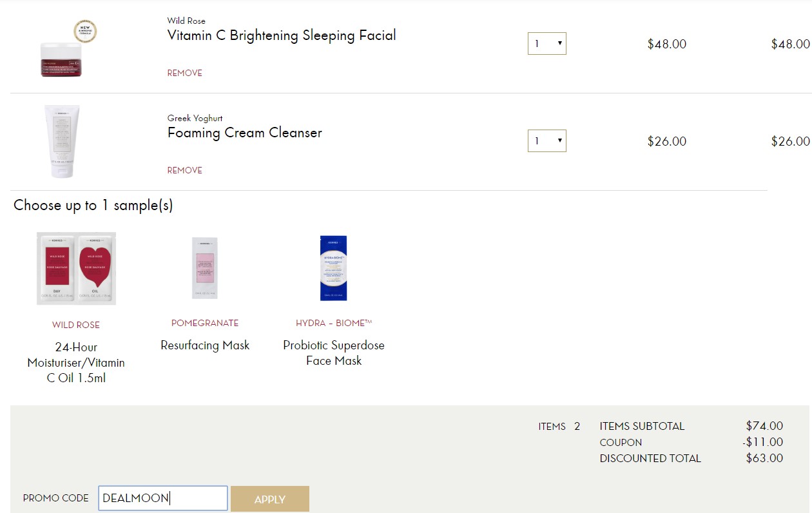Select the Hydra-Biome face mask sample image
Viewport: 812px width, 513px height.
click(x=334, y=268)
